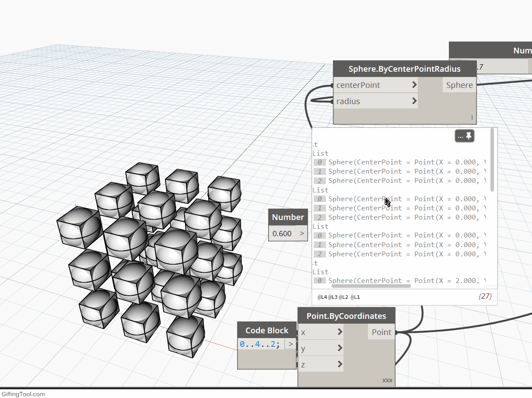Click the Sphere output port
532x398 pixels.
pyautogui.click(x=459, y=85)
